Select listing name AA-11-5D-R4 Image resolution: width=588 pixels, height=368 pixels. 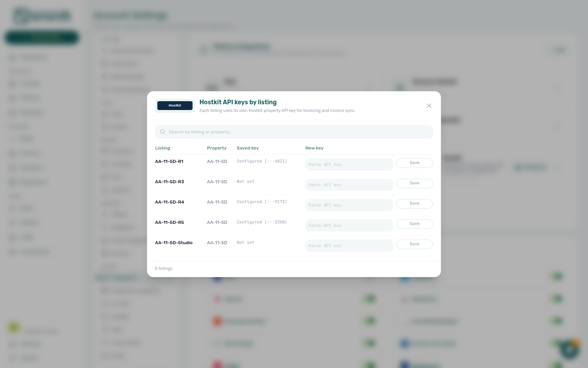170,202
